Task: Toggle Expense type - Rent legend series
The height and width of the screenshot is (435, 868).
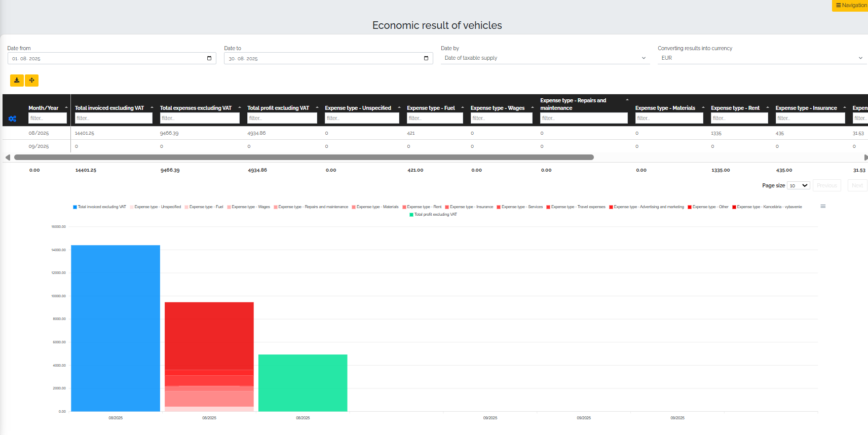Action: click(x=424, y=207)
